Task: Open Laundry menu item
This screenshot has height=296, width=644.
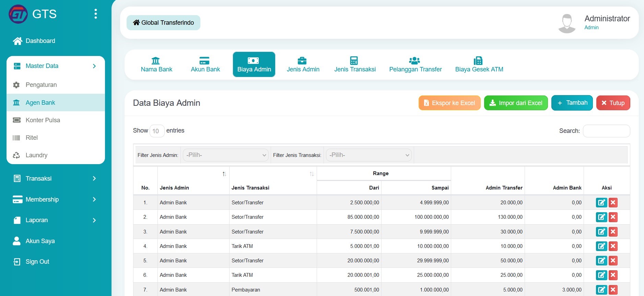Action: pyautogui.click(x=56, y=155)
